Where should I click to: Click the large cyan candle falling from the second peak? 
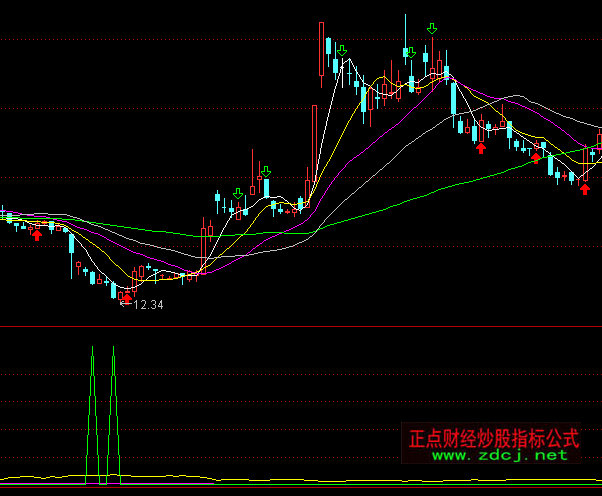point(452,98)
